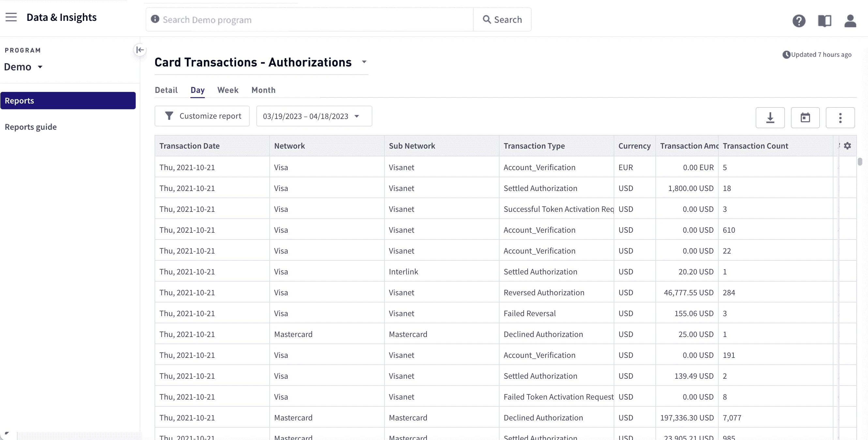
Task: Collapse the left sidebar panel
Action: tap(140, 50)
